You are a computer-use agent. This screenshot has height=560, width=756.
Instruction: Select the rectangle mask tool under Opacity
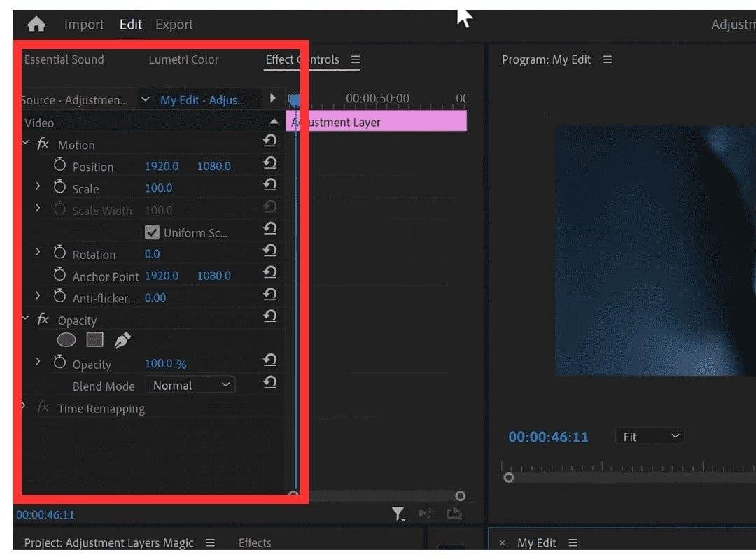tap(94, 340)
